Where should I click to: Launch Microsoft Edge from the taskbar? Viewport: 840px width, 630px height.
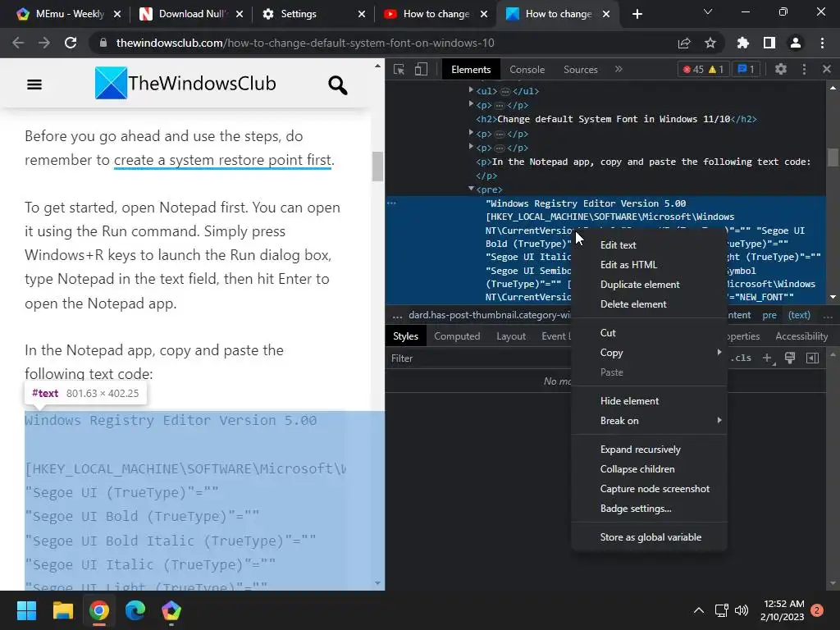pyautogui.click(x=135, y=610)
